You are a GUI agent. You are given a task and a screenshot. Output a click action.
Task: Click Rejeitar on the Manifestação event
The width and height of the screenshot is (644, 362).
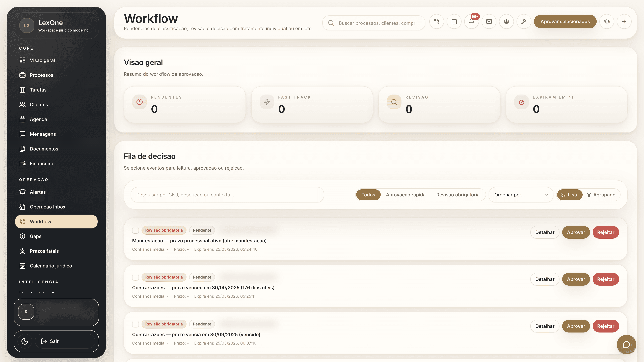(606, 232)
